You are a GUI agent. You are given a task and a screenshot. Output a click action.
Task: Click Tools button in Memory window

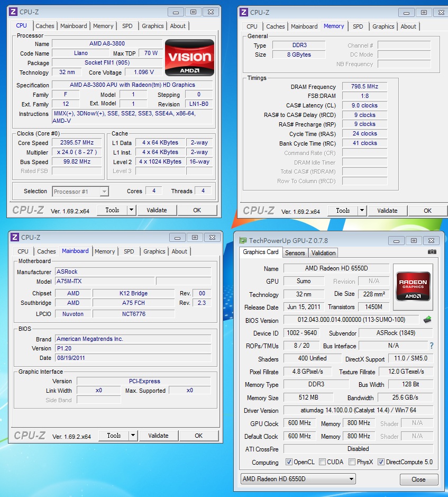click(343, 211)
